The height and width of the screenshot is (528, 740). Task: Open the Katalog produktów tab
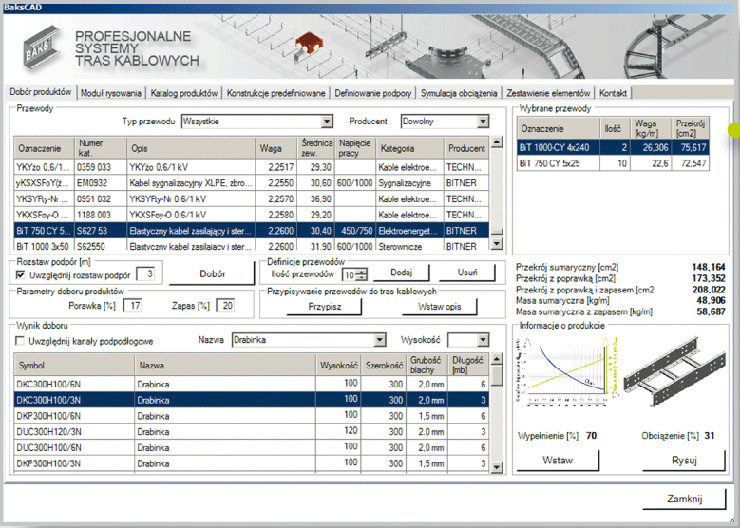tap(185, 92)
